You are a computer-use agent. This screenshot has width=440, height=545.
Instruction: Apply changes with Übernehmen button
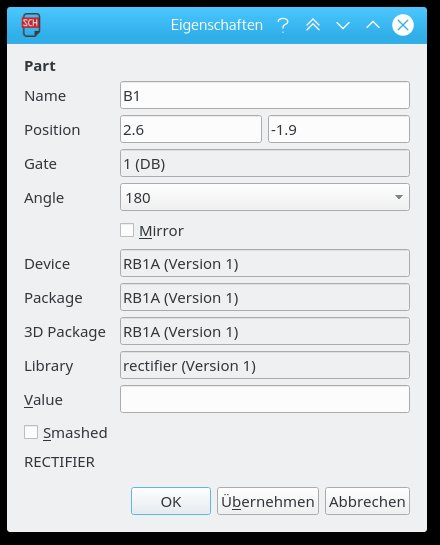(x=268, y=501)
